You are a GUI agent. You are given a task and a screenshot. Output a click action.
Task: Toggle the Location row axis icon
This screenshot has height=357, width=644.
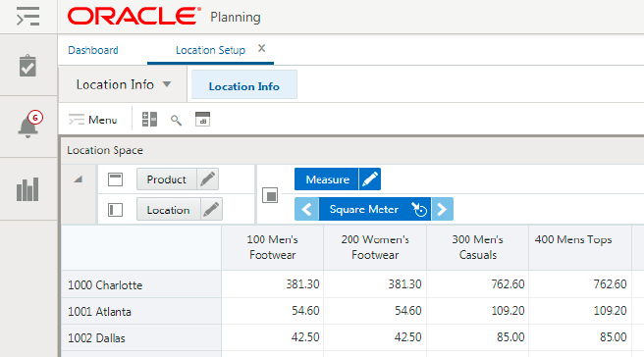[116, 210]
